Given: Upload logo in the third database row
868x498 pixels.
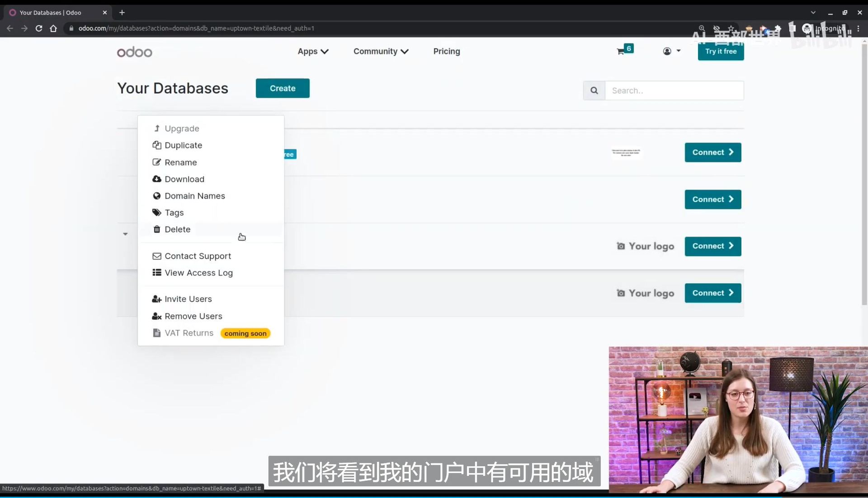Looking at the screenshot, I should tap(646, 246).
